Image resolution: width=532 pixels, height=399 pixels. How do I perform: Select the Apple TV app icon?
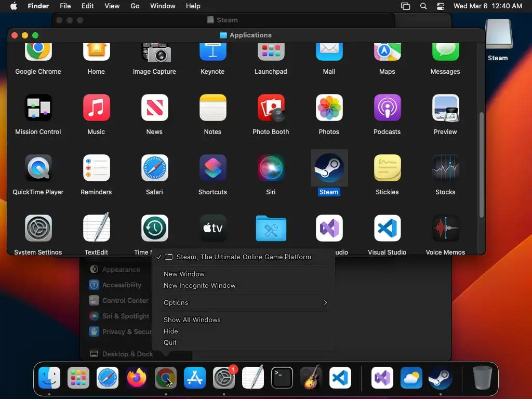click(212, 228)
